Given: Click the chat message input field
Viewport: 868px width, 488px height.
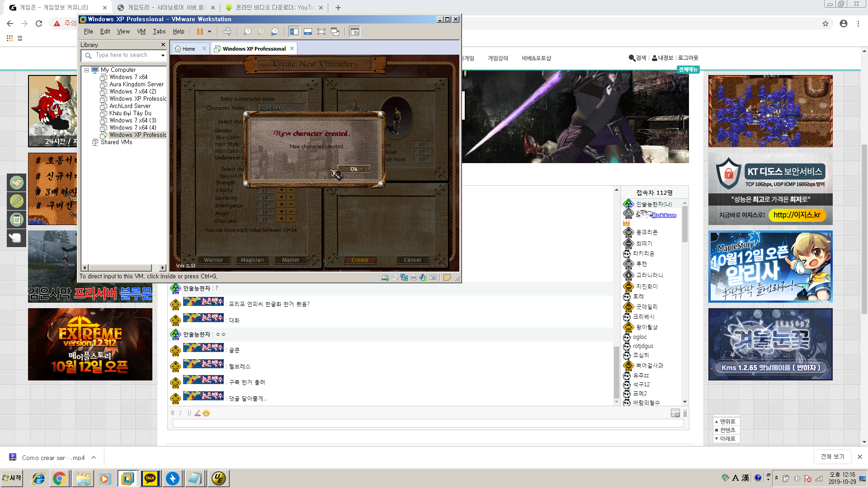Looking at the screenshot, I should 427,423.
